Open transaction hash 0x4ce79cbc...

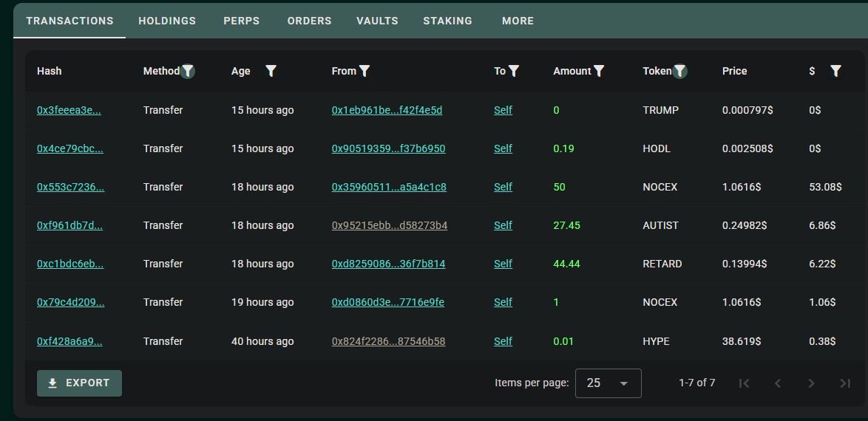point(70,148)
